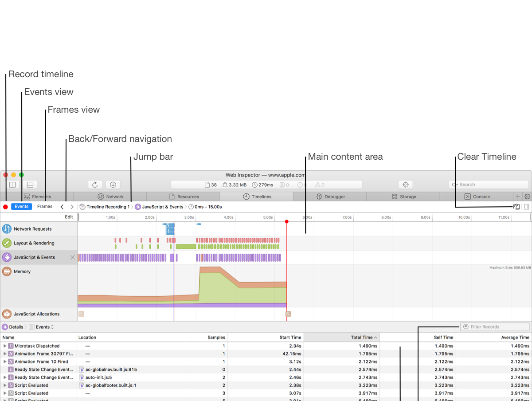Click the Filter Records input field
Screen dimensions: 532x401
[495, 327]
